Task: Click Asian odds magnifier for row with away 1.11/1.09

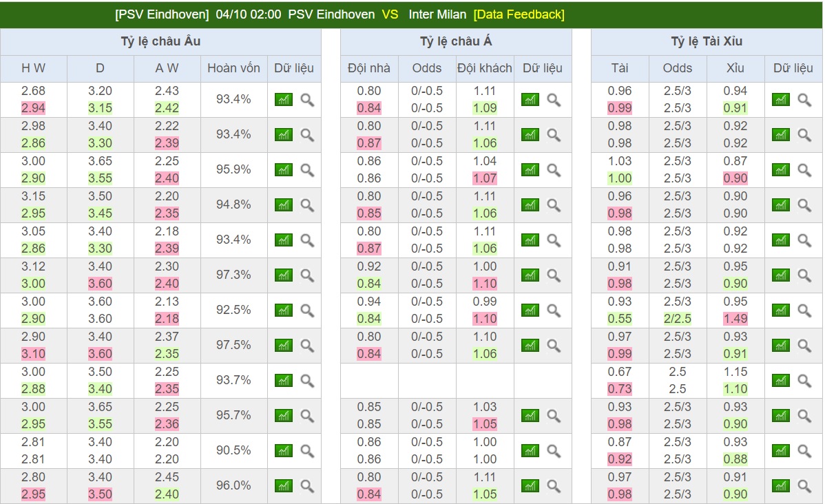Action: pos(554,100)
